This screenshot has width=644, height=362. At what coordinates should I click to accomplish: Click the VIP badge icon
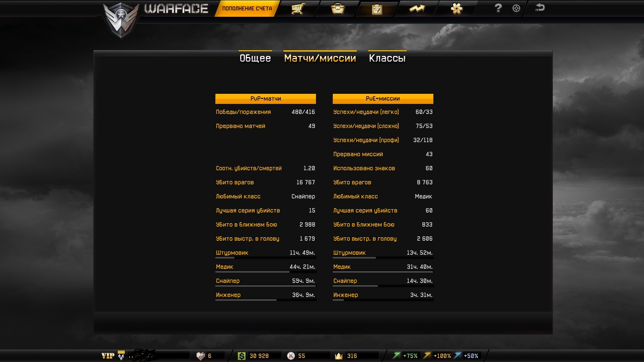pyautogui.click(x=108, y=356)
